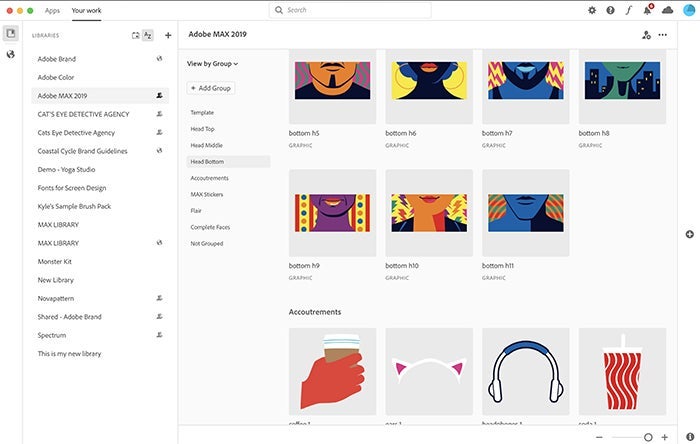The width and height of the screenshot is (700, 444).
Task: Toggle the libraries panel icon in left rail
Action: tap(10, 34)
